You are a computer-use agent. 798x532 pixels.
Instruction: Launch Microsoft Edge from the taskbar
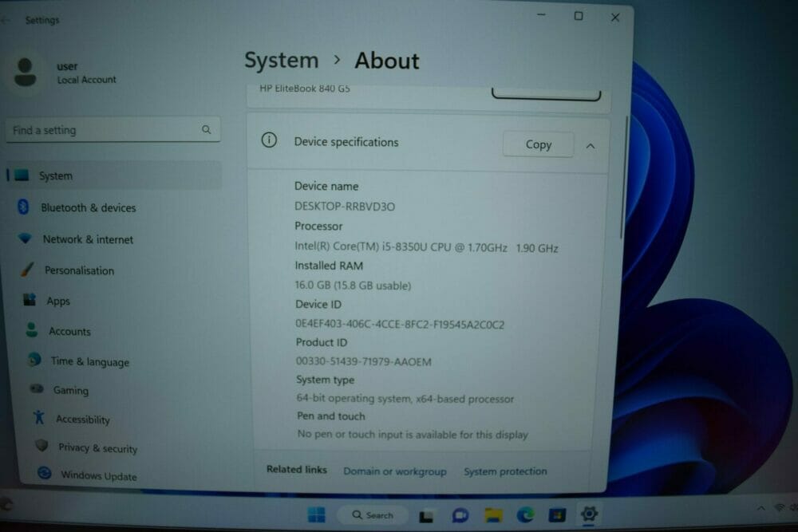(x=525, y=515)
